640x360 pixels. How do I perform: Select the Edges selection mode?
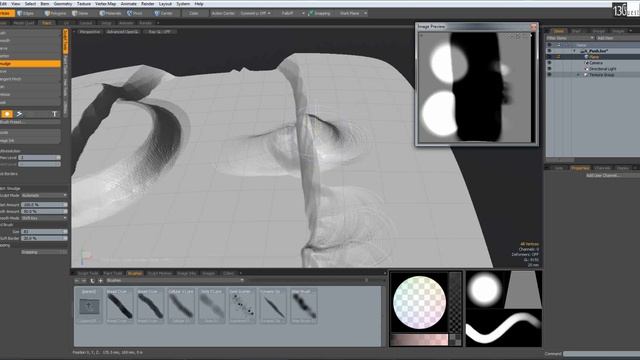pos(26,13)
